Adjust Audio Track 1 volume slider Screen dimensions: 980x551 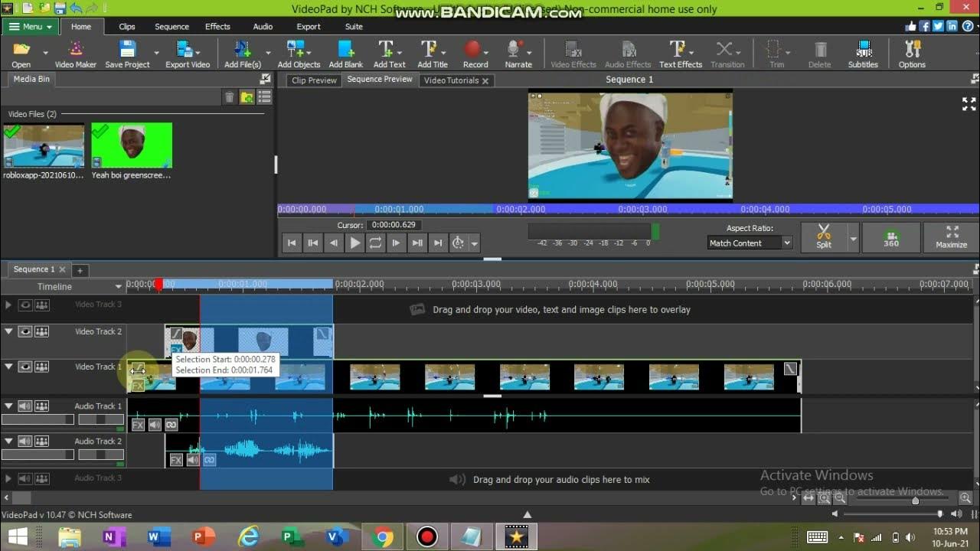point(37,419)
